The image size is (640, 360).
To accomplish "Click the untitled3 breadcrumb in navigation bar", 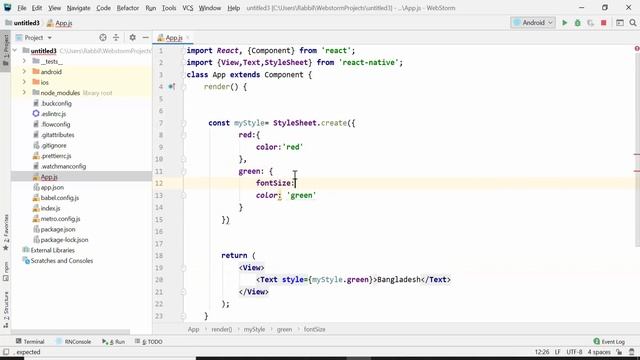I will [22, 23].
